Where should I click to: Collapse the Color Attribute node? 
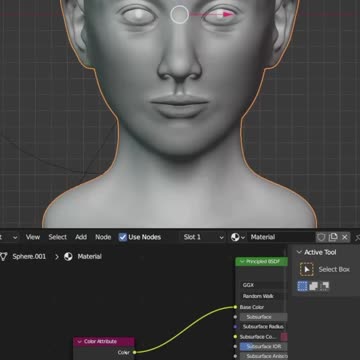coord(79,342)
